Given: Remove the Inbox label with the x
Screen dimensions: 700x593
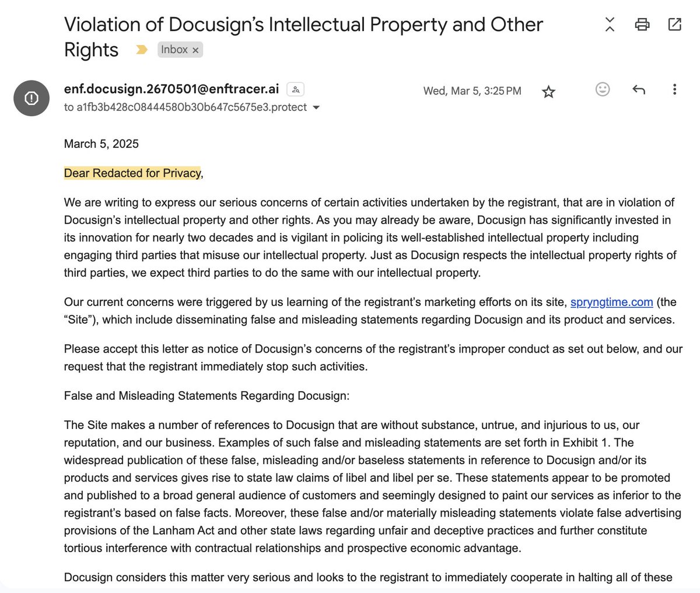Looking at the screenshot, I should pos(195,51).
